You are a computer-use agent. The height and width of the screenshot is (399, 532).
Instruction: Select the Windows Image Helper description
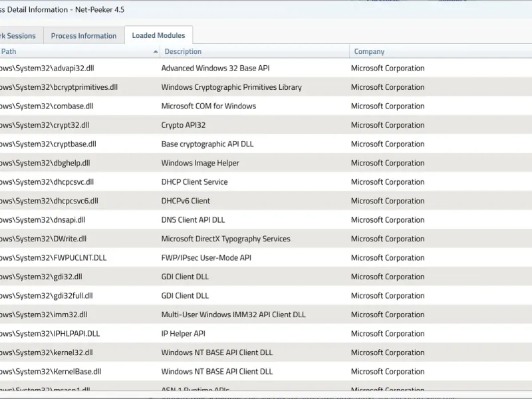(x=200, y=163)
